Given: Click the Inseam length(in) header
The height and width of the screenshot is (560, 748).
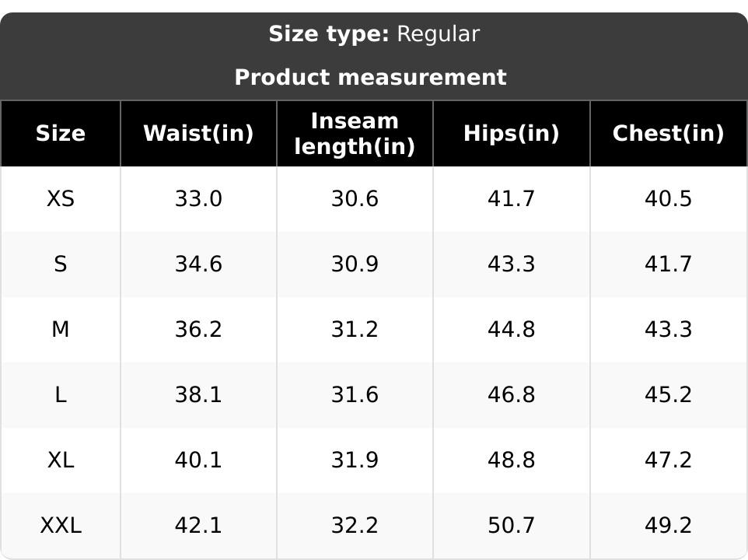Looking at the screenshot, I should tap(355, 134).
